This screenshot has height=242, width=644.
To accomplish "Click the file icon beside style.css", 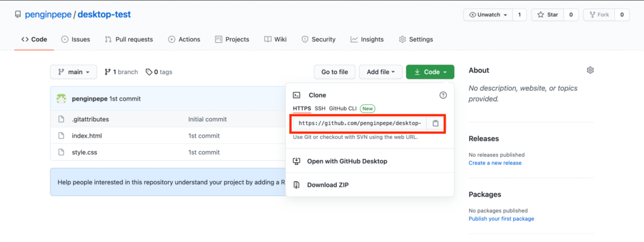I will tap(61, 152).
